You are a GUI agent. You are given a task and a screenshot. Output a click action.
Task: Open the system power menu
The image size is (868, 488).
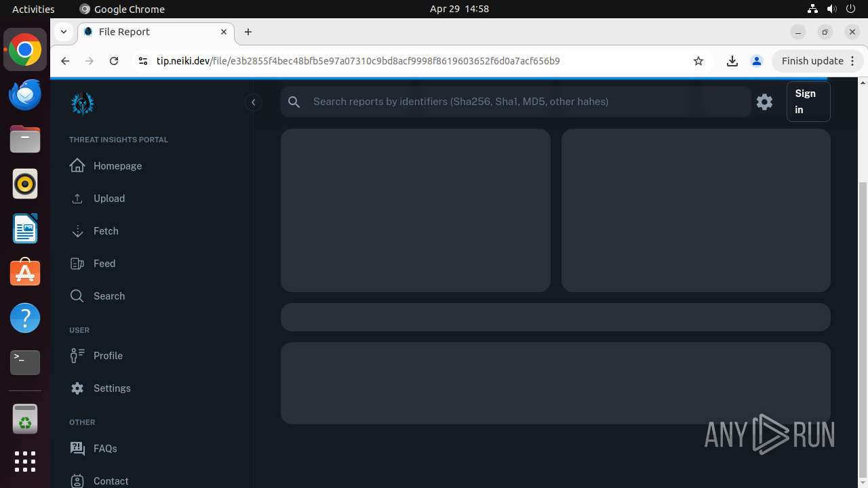[850, 9]
